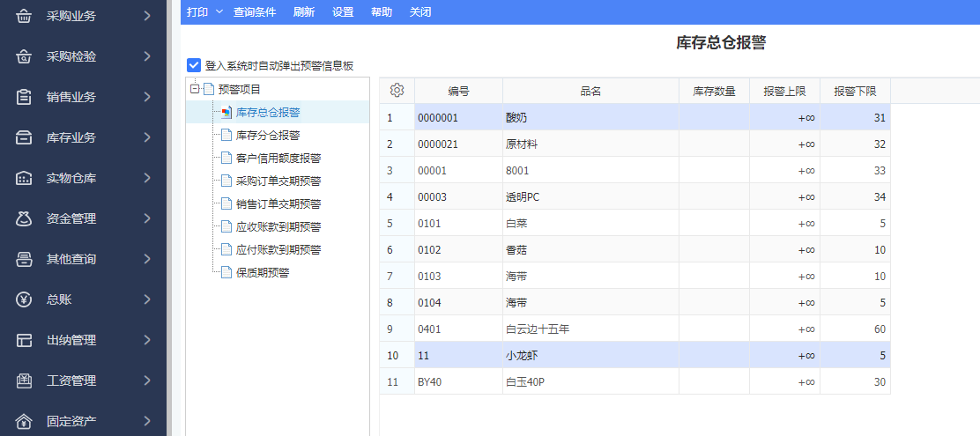
Task: Click the 固定资产 house icon in sidebar
Action: 25,421
